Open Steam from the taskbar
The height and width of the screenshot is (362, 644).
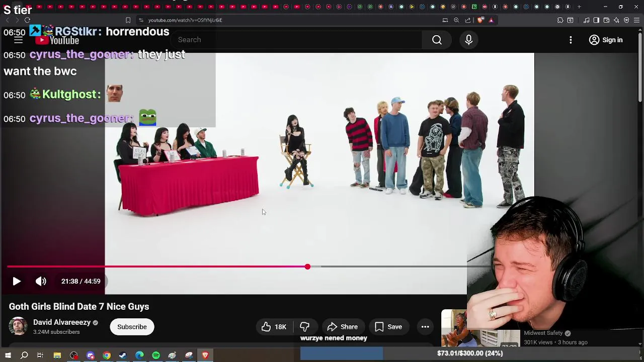(123, 355)
